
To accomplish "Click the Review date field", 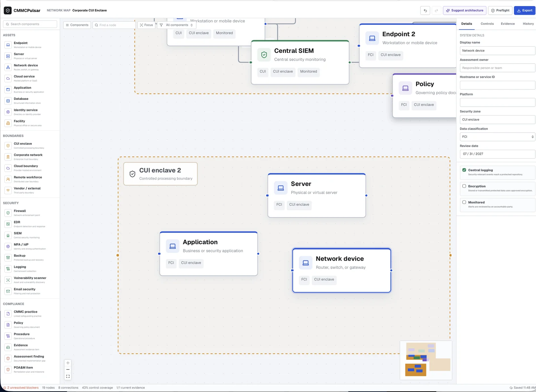I will pos(497,154).
